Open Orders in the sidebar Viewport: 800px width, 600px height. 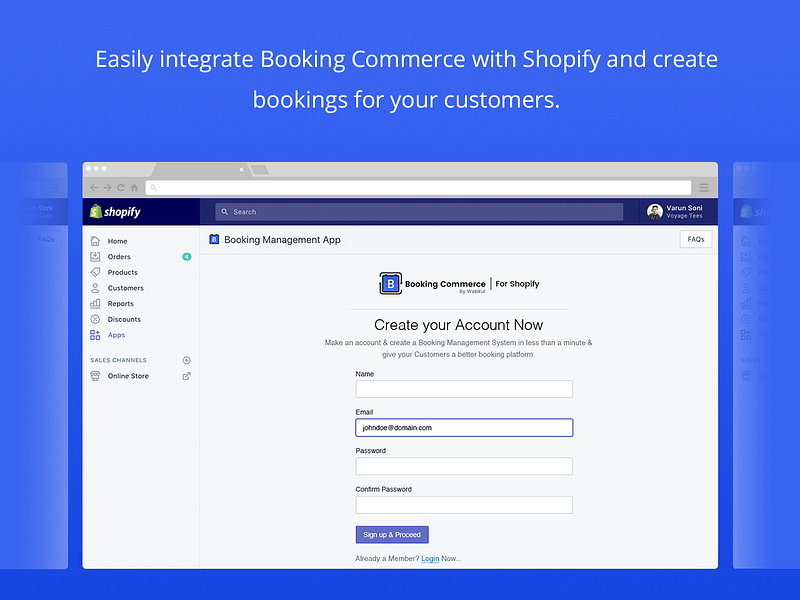tap(119, 257)
